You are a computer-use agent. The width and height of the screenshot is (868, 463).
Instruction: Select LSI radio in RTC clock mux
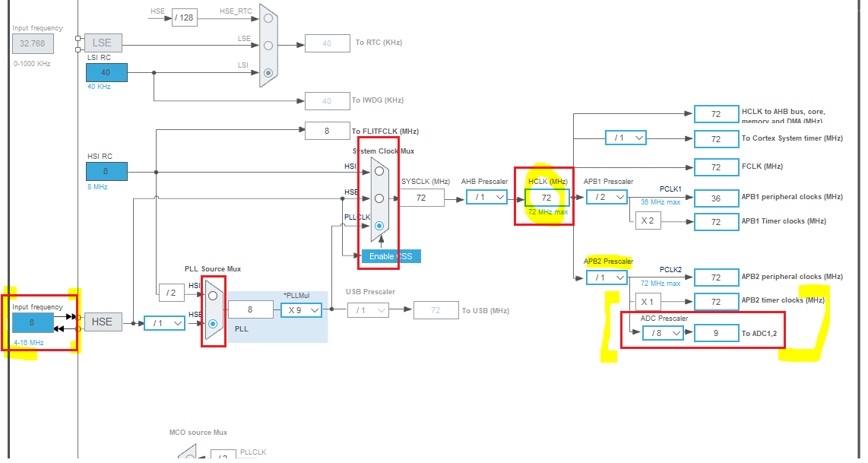tap(268, 72)
